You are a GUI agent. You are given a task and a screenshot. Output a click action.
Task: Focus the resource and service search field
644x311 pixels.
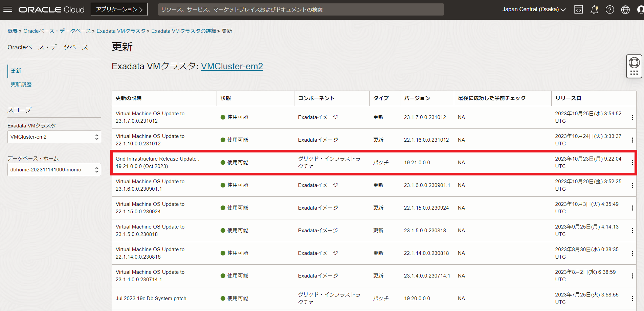(301, 9)
